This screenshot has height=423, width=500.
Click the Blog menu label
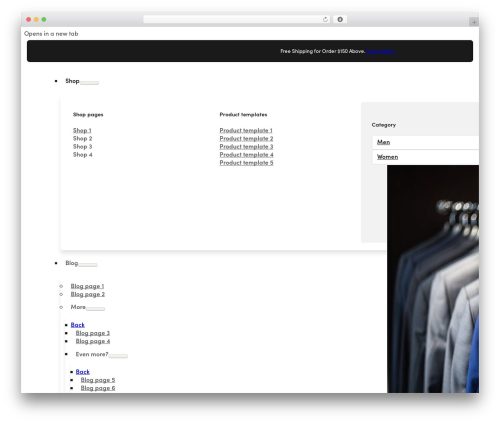click(x=72, y=263)
